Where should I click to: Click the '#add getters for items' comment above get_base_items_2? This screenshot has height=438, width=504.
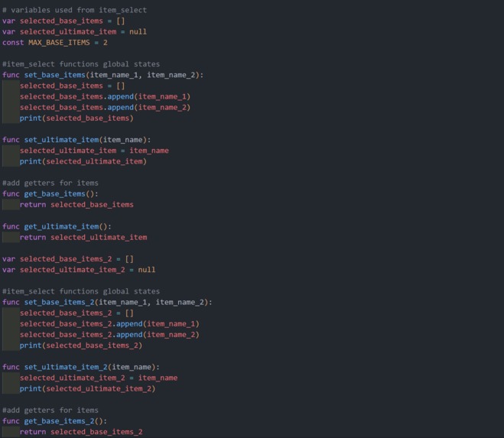50,410
